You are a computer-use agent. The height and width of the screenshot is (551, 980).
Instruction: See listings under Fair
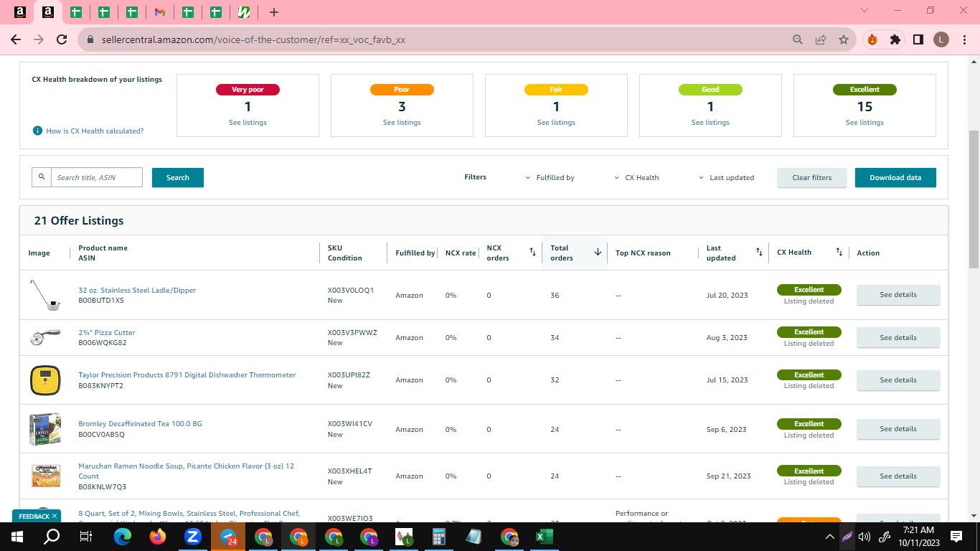click(556, 123)
